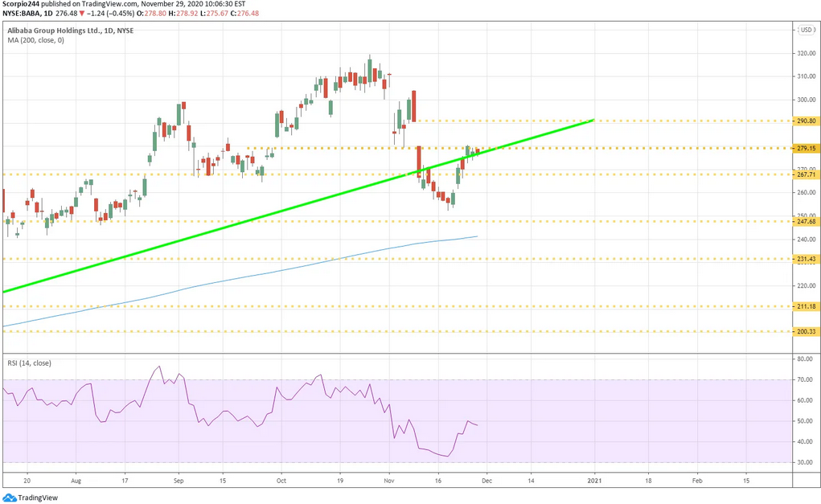Click the Nov date label on time axis
821x504 pixels.
pos(388,481)
